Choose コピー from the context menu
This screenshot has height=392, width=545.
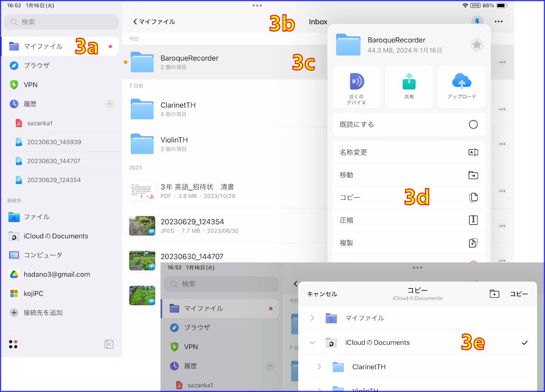tap(350, 197)
